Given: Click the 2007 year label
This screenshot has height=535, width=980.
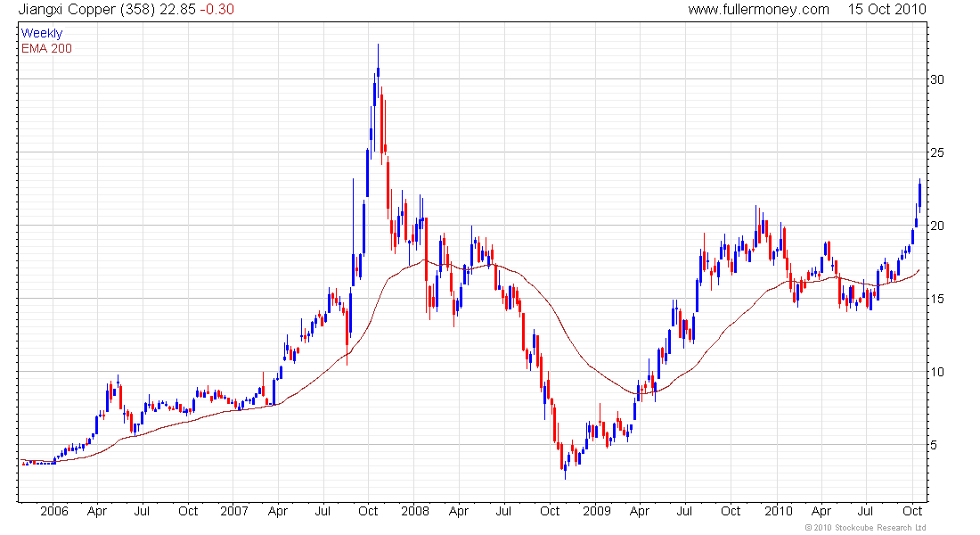Looking at the screenshot, I should [234, 511].
